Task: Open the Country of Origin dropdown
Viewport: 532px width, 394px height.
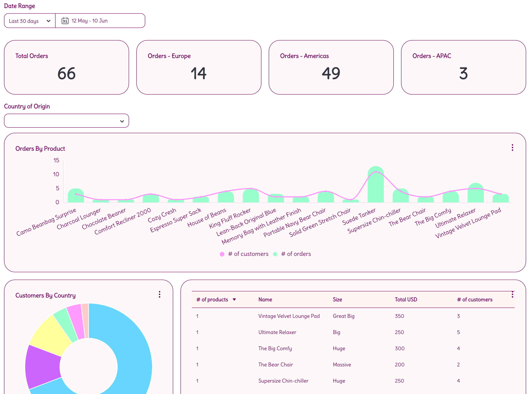Action: [x=67, y=121]
